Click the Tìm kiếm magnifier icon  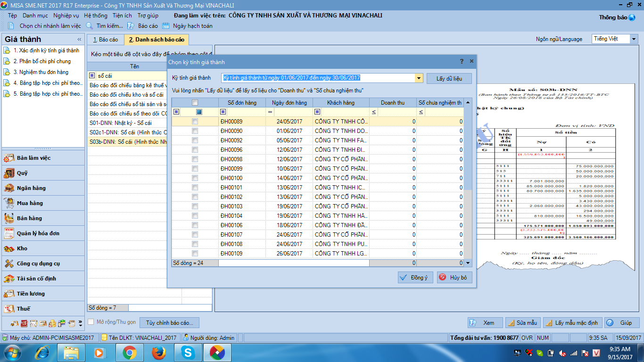click(89, 26)
